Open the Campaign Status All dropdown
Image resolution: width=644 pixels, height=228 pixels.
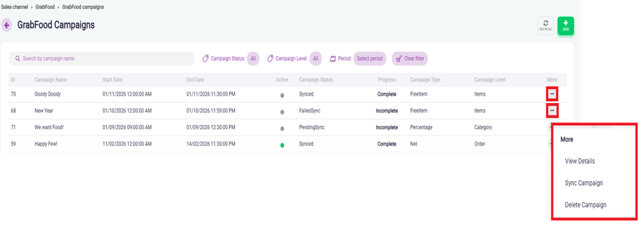pos(253,59)
